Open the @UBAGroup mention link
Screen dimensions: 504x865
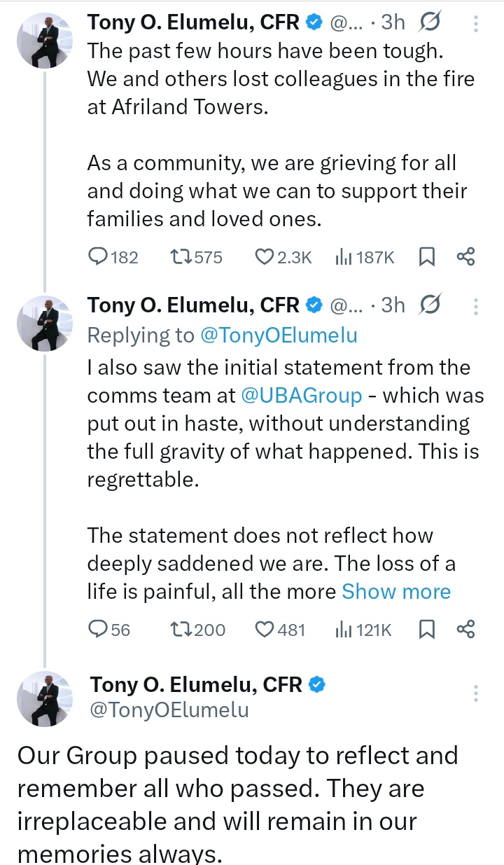(301, 396)
